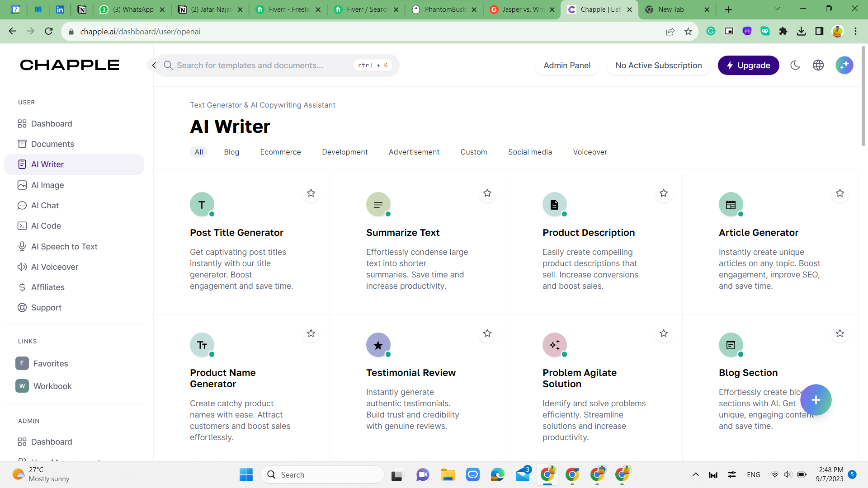868x488 pixels.
Task: Click the floating plus action button
Action: 816,400
